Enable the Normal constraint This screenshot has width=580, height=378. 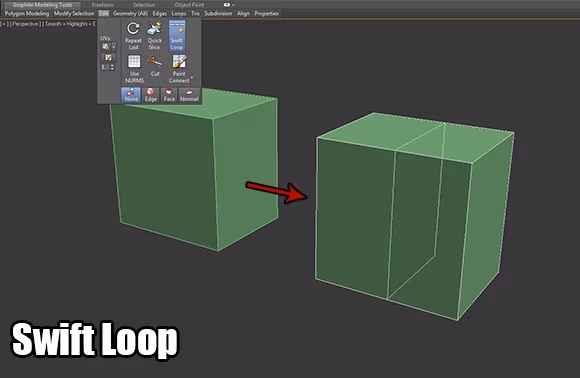[189, 95]
